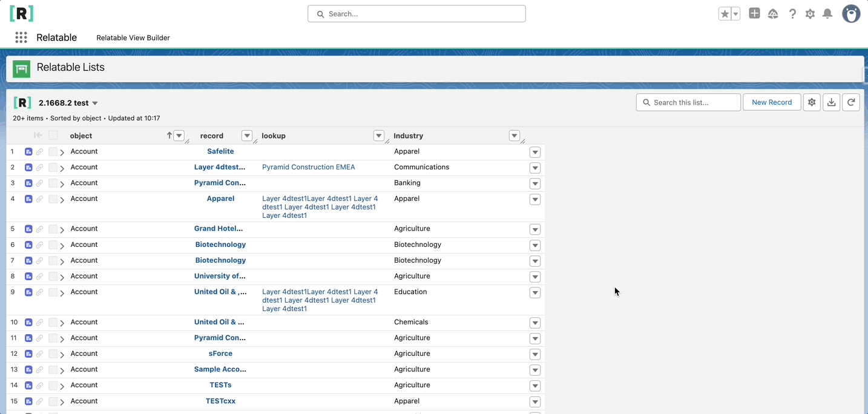This screenshot has width=868, height=414.
Task: Check the row 10 United Oil checkbox
Action: click(x=53, y=323)
